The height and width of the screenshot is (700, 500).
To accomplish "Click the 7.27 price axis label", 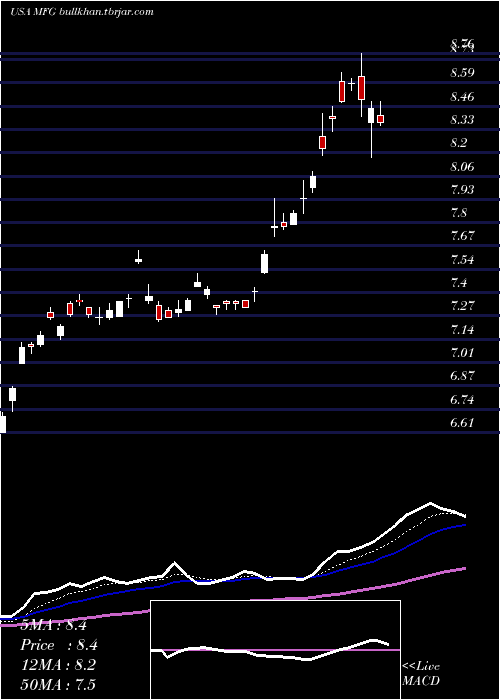I will point(462,306).
